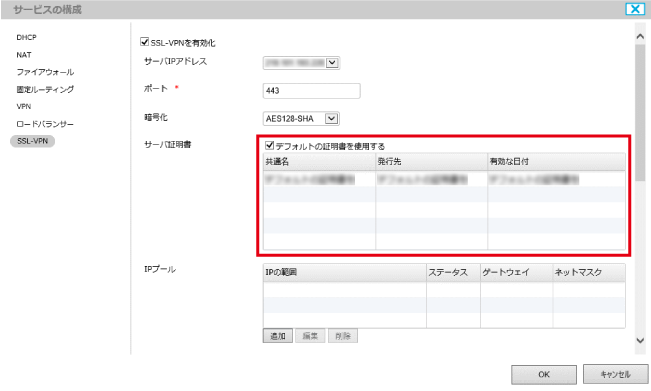
Task: Click the ステータス column header
Action: pos(453,273)
